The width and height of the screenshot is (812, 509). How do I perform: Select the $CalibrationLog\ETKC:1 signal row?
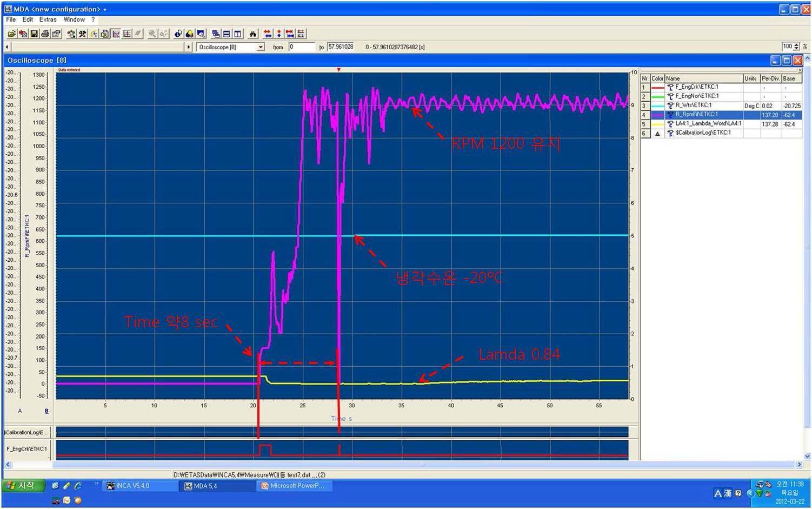point(721,133)
